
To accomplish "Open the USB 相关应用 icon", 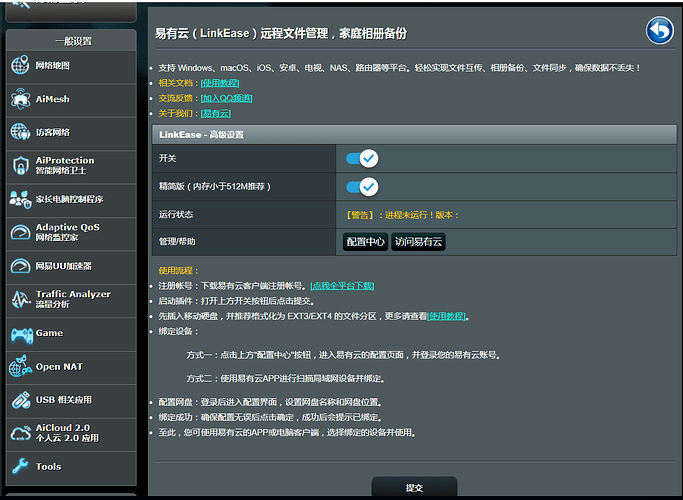I will tap(21, 400).
